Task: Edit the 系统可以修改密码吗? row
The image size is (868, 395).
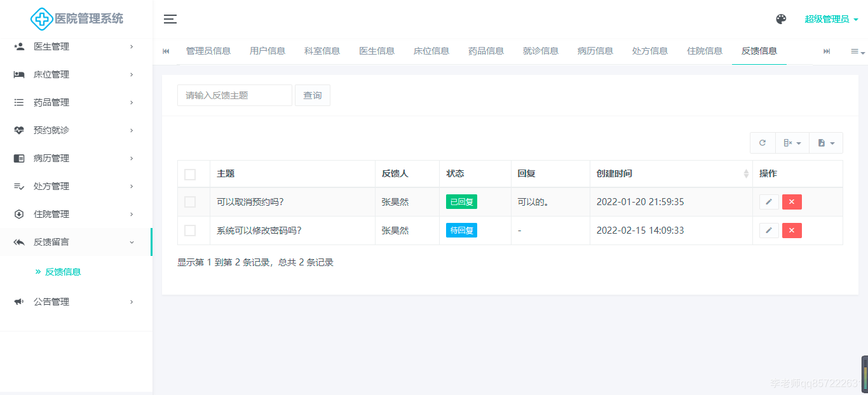Action: (769, 231)
